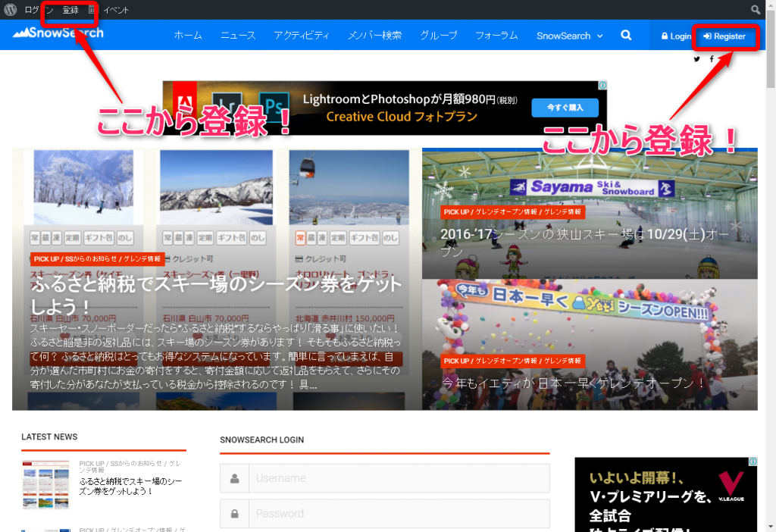The image size is (776, 532).
Task: Click the ad info icon on V.LEAGUE ad
Action: (753, 462)
